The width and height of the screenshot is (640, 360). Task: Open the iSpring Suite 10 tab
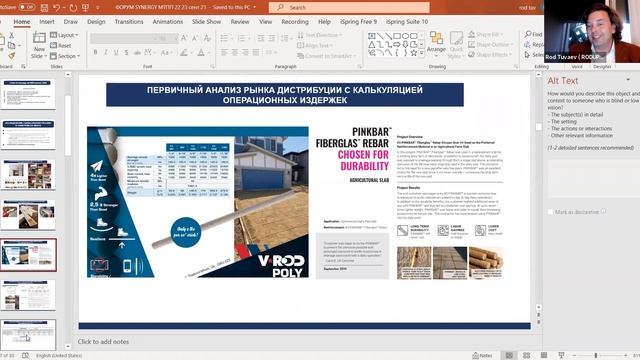pos(407,22)
